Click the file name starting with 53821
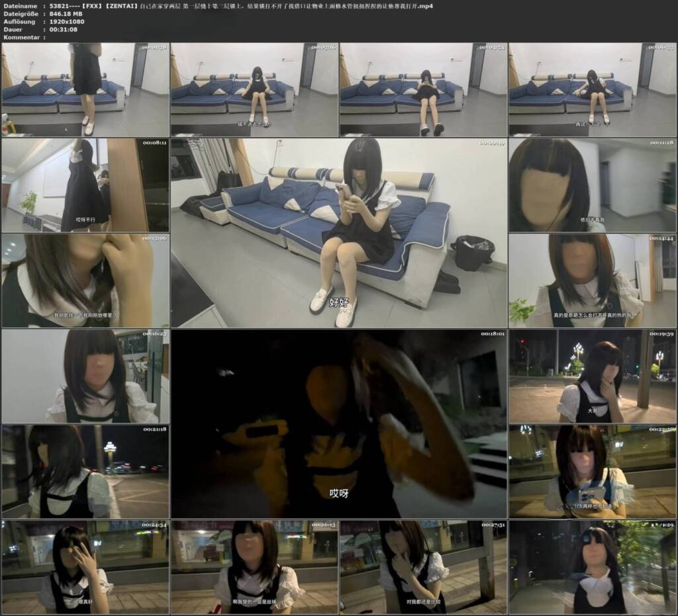This screenshot has width=678, height=616. (x=241, y=6)
